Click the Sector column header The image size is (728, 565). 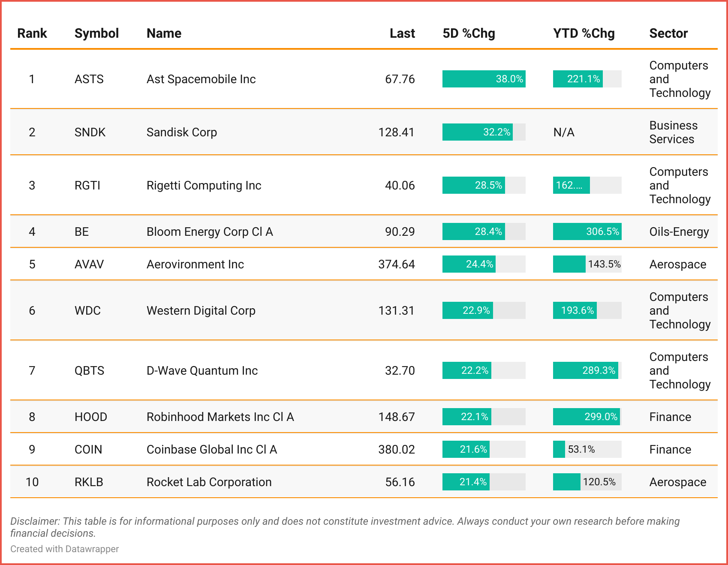[668, 33]
